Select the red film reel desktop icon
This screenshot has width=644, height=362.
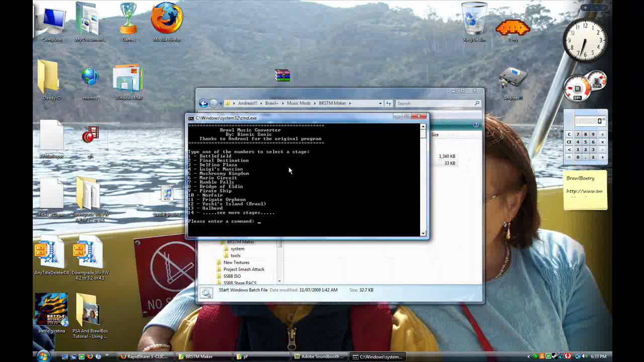tap(91, 143)
